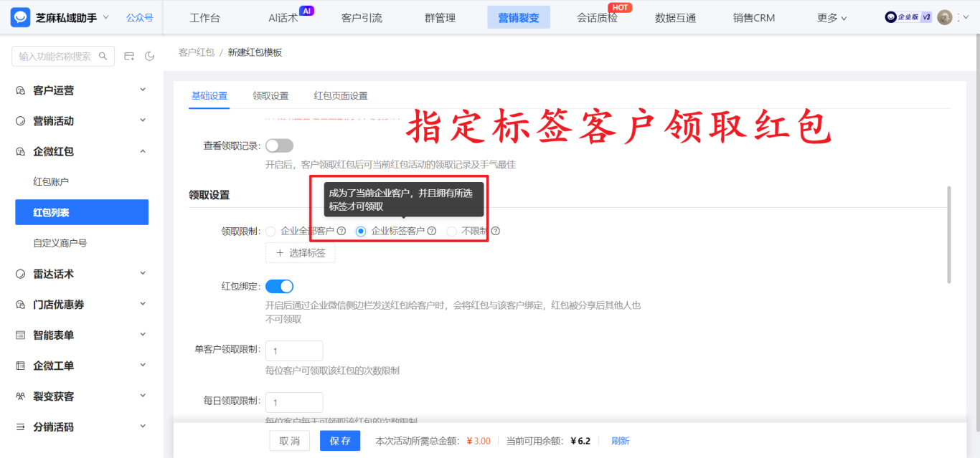Collapse the 企微红包 menu chevron
The width and height of the screenshot is (980, 458).
143,151
